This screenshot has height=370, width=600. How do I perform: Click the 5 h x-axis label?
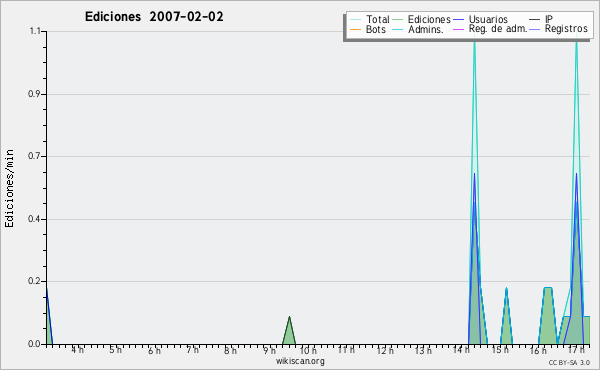[x=116, y=350]
